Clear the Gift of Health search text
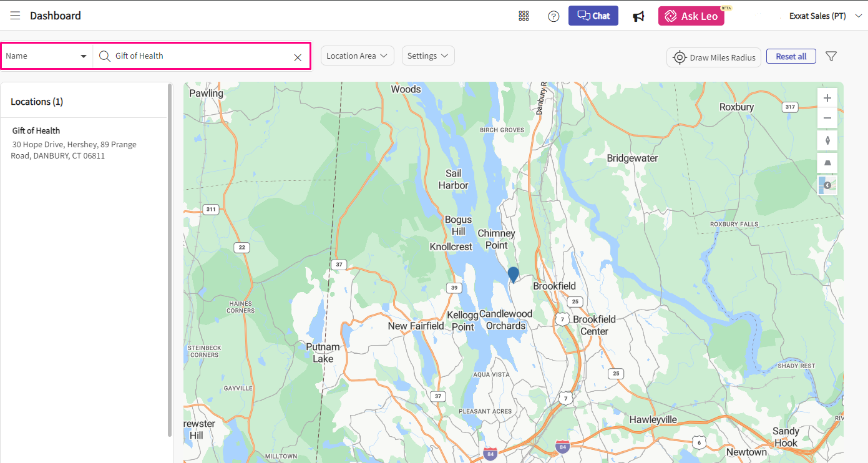This screenshot has width=868, height=463. (x=298, y=57)
